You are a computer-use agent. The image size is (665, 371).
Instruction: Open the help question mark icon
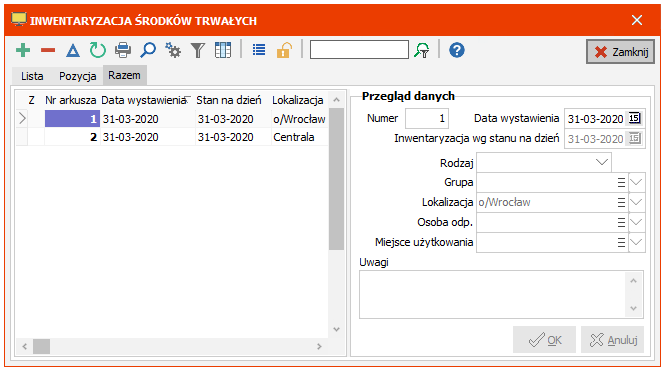(x=457, y=50)
